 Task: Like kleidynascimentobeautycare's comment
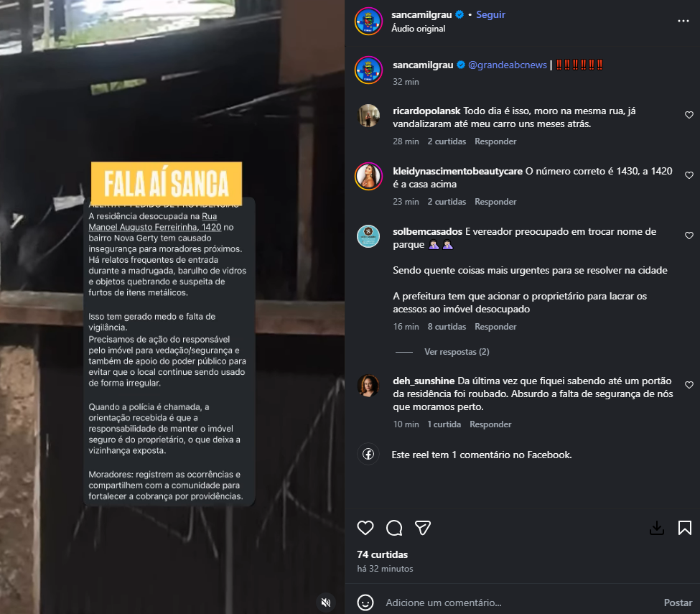click(689, 175)
